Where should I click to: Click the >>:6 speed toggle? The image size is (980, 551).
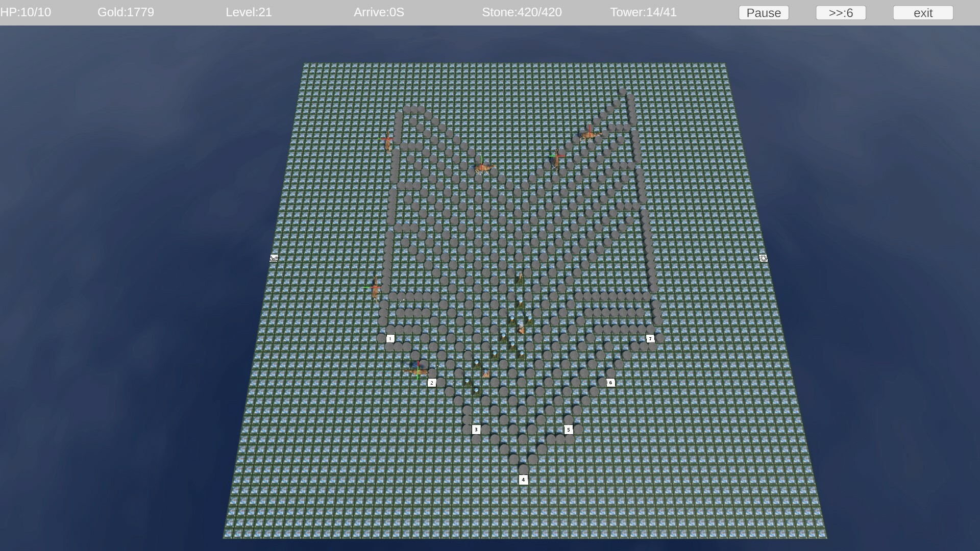pyautogui.click(x=840, y=13)
